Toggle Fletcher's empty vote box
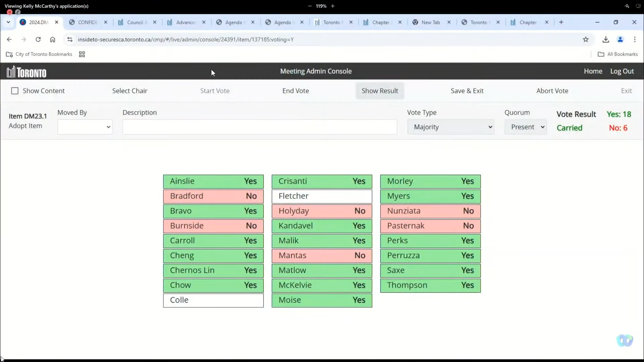This screenshot has height=362, width=644. [x=322, y=196]
